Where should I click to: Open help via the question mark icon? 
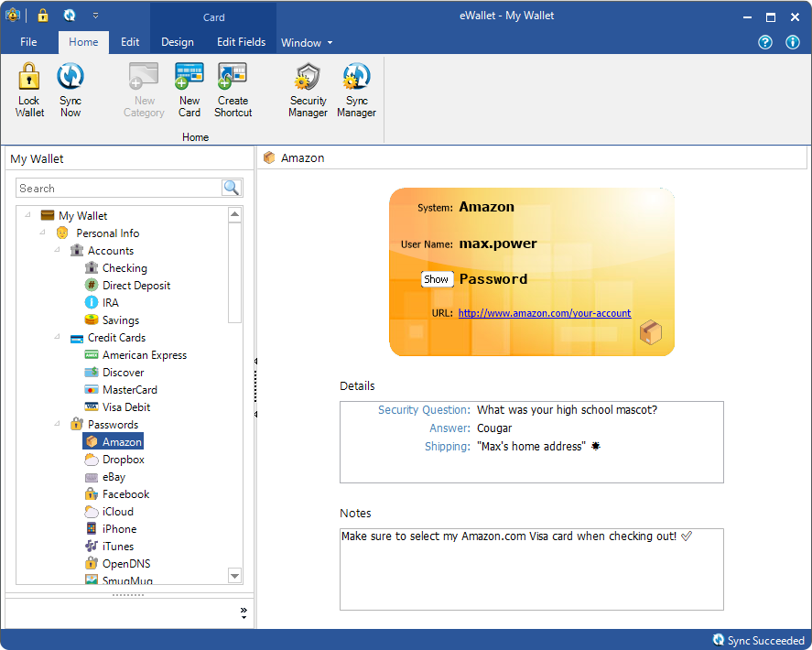(765, 42)
